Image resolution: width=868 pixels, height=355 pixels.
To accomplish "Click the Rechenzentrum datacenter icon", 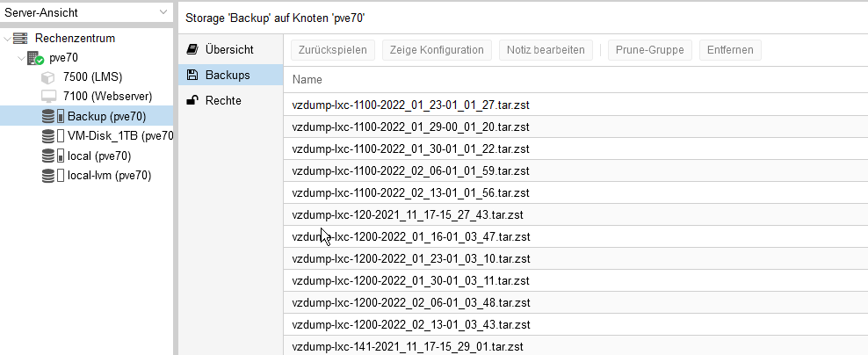I will [x=20, y=39].
